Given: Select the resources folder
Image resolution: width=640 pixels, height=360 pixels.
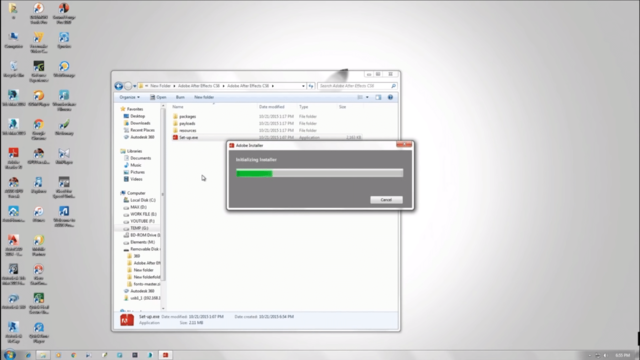Looking at the screenshot, I should (188, 130).
